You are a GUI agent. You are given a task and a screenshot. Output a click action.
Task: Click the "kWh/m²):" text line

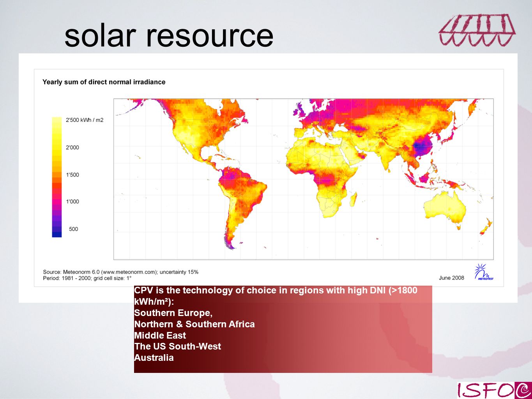pyautogui.click(x=154, y=302)
